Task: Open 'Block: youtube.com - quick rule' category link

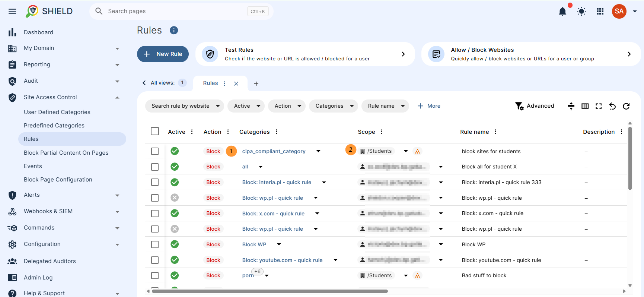Action: coord(282,260)
